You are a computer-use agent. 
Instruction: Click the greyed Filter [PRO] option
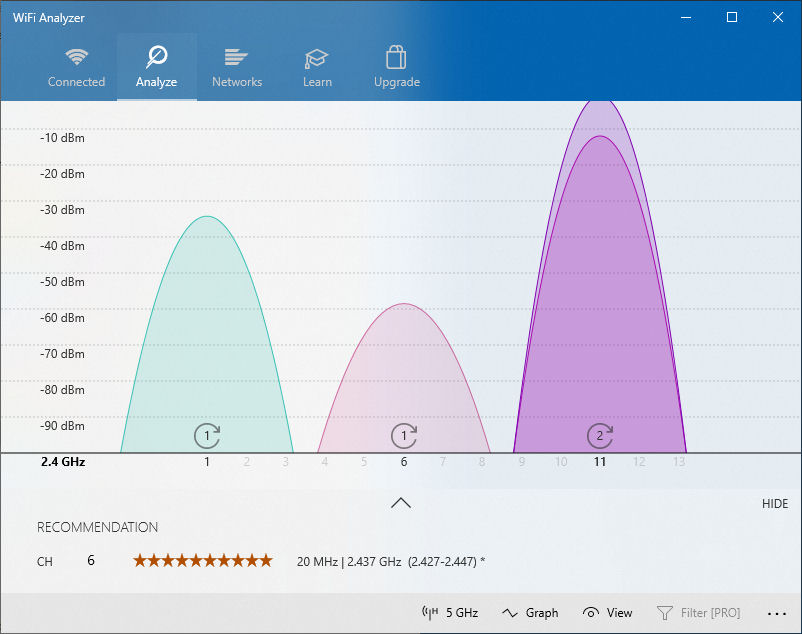pos(698,612)
